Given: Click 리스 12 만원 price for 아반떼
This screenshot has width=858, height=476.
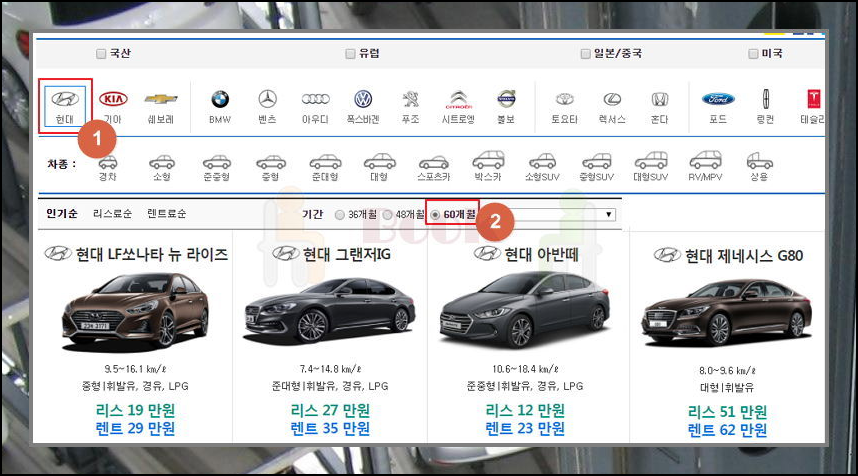Looking at the screenshot, I should click(525, 410).
